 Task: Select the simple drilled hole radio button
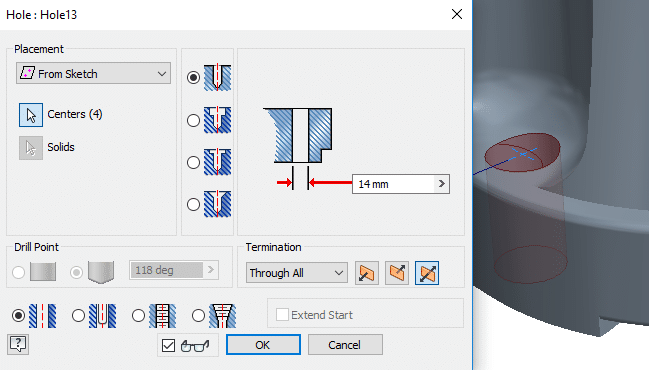[x=193, y=77]
